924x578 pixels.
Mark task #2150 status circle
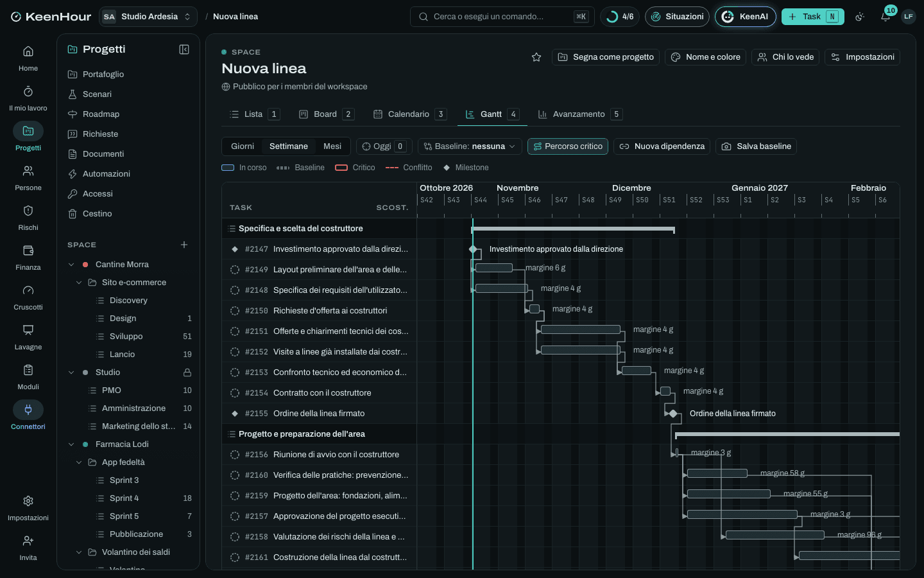(235, 311)
